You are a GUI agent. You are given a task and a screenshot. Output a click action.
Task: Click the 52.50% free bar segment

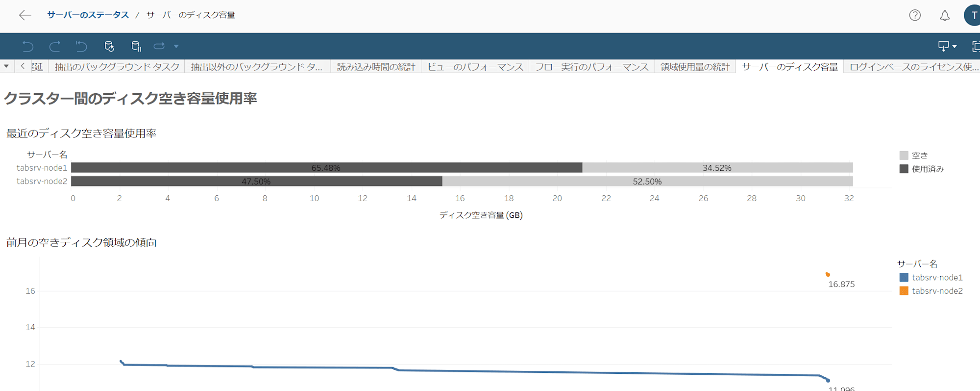click(647, 182)
